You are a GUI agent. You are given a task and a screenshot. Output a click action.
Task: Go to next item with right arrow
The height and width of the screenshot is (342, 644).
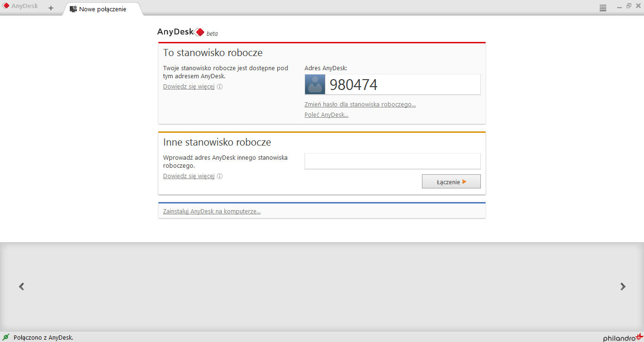[623, 286]
